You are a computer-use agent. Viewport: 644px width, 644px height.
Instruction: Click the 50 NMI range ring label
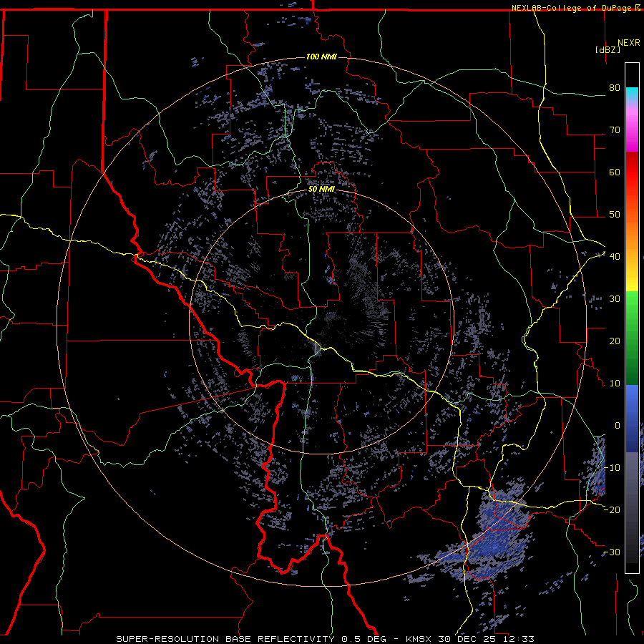click(321, 190)
